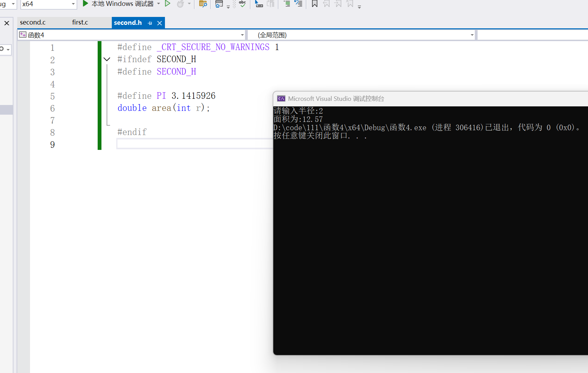Collapse the #ifndef SECOND_H block
The height and width of the screenshot is (373, 588).
(107, 59)
